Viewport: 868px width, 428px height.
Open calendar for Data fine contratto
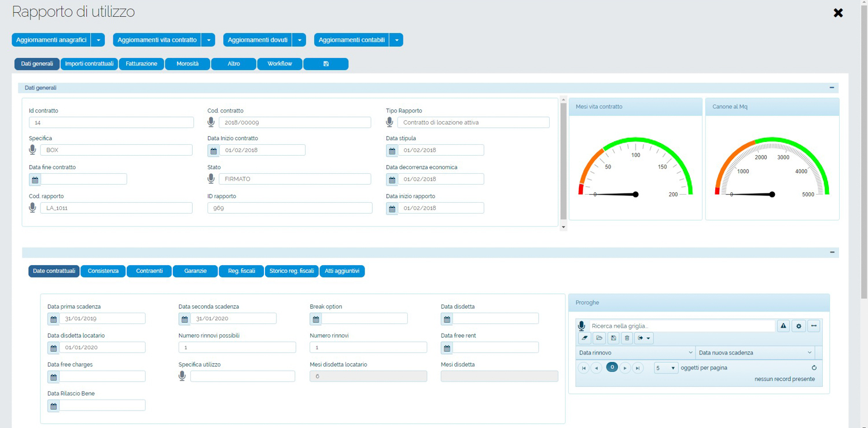click(x=35, y=180)
